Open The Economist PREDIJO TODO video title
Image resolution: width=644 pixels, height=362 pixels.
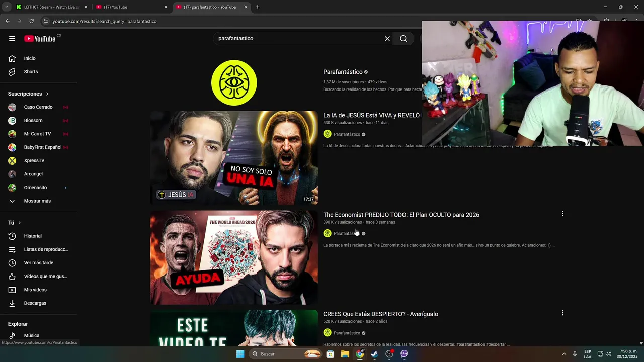pos(401,215)
